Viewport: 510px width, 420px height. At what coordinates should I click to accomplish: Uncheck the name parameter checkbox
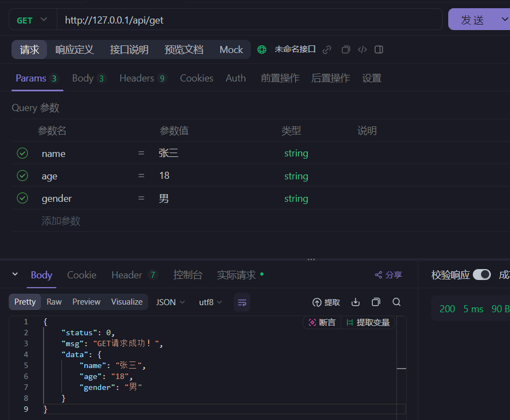22,153
